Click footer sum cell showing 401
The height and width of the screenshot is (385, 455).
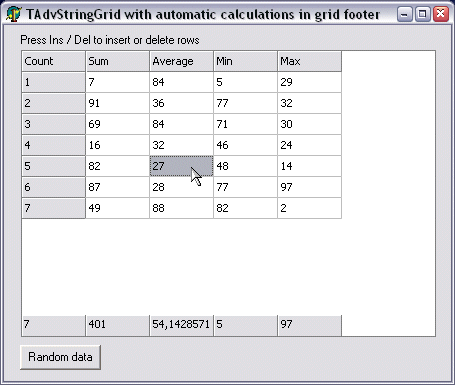pos(117,325)
